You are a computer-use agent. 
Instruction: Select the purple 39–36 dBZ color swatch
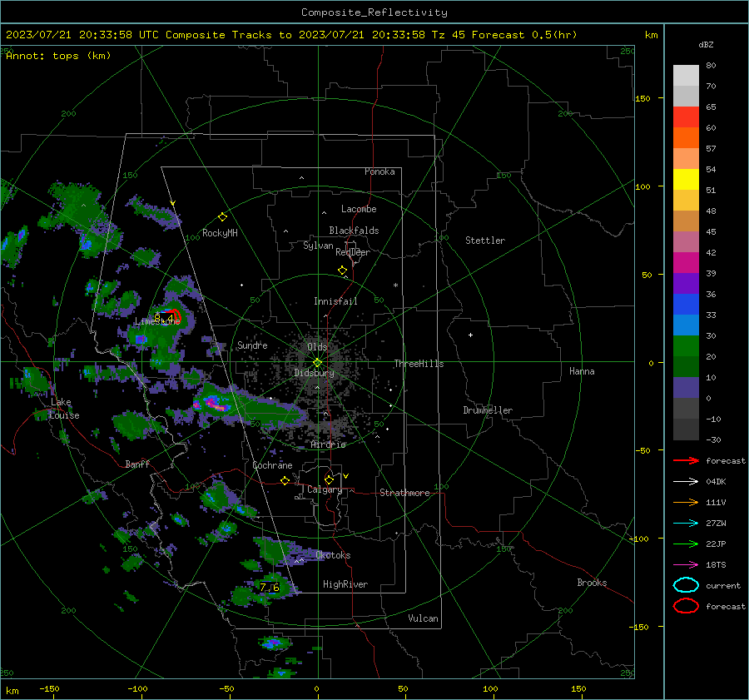click(x=686, y=283)
